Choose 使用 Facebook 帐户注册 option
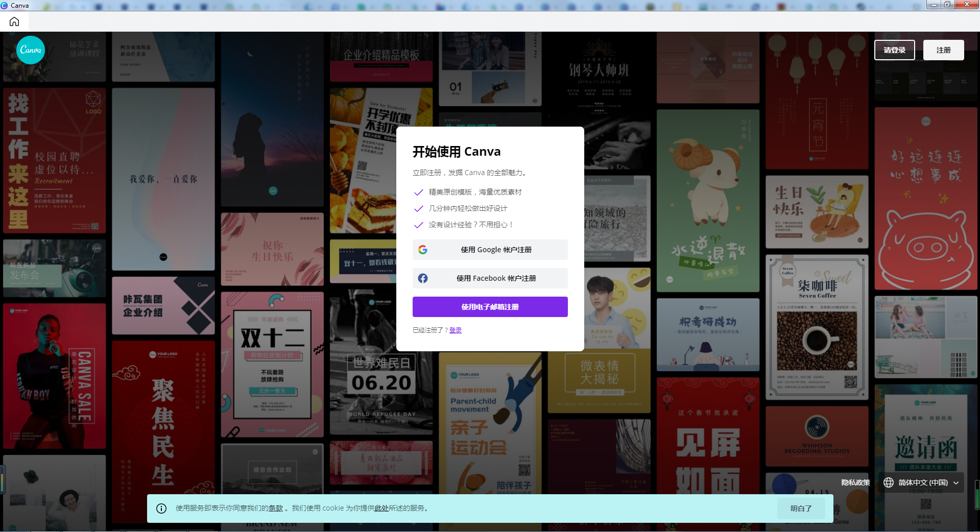980x532 pixels. [490, 278]
